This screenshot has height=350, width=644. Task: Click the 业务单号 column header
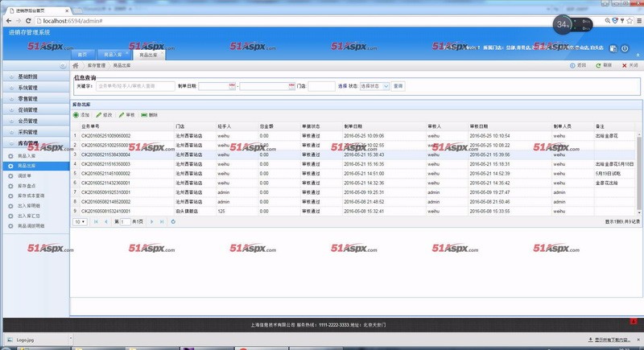126,126
